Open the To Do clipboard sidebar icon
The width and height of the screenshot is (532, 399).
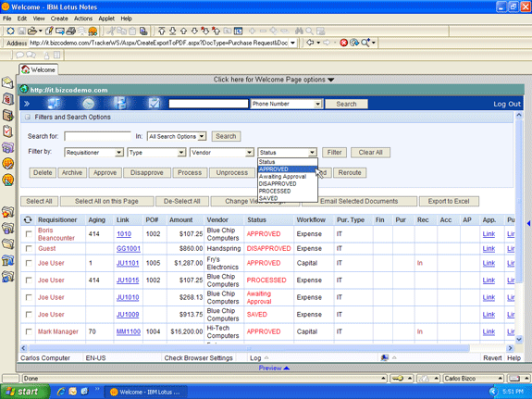point(7,131)
